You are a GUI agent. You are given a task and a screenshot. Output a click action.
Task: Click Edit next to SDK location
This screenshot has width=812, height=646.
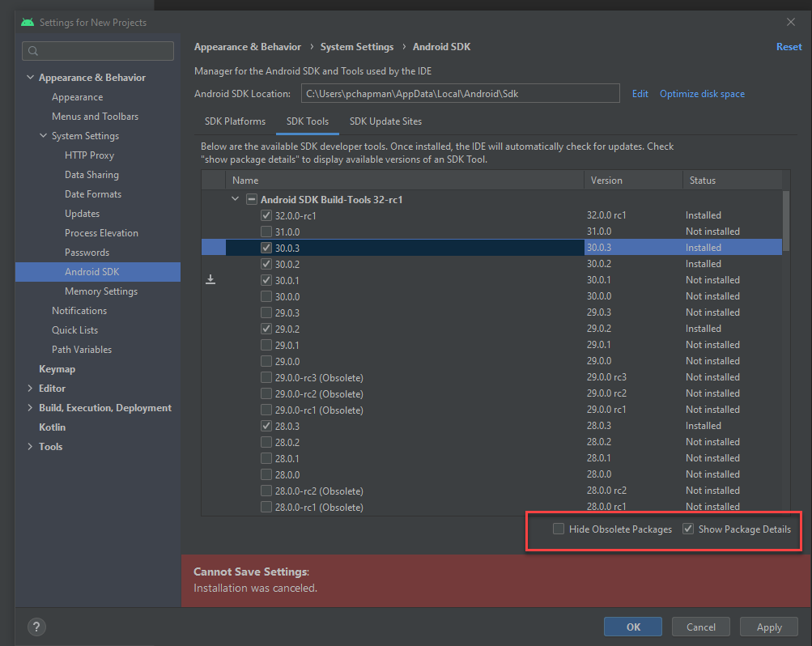[x=640, y=94]
